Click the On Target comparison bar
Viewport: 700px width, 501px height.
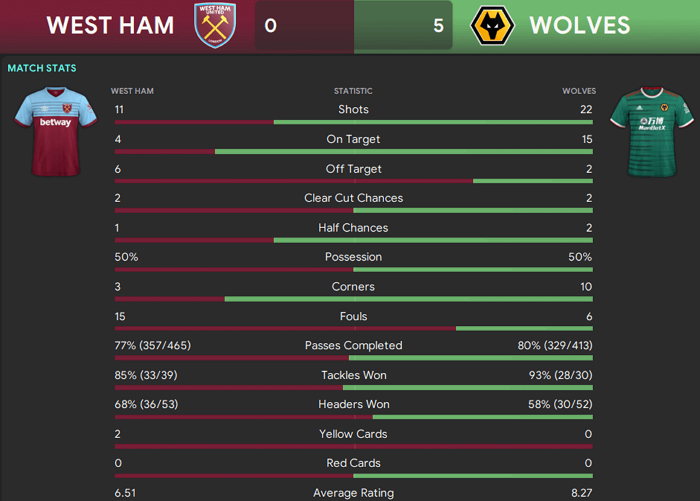[x=354, y=152]
